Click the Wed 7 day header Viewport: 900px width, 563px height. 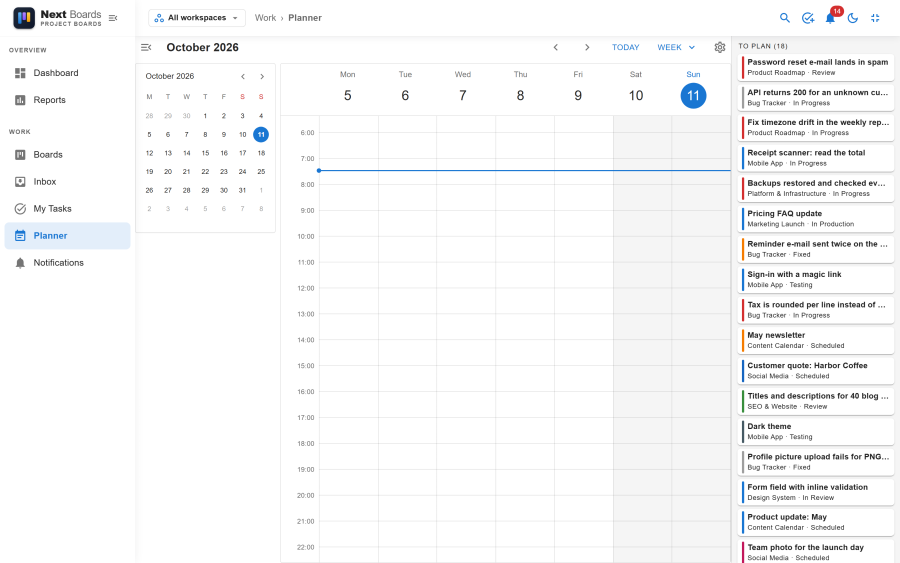[x=463, y=90]
